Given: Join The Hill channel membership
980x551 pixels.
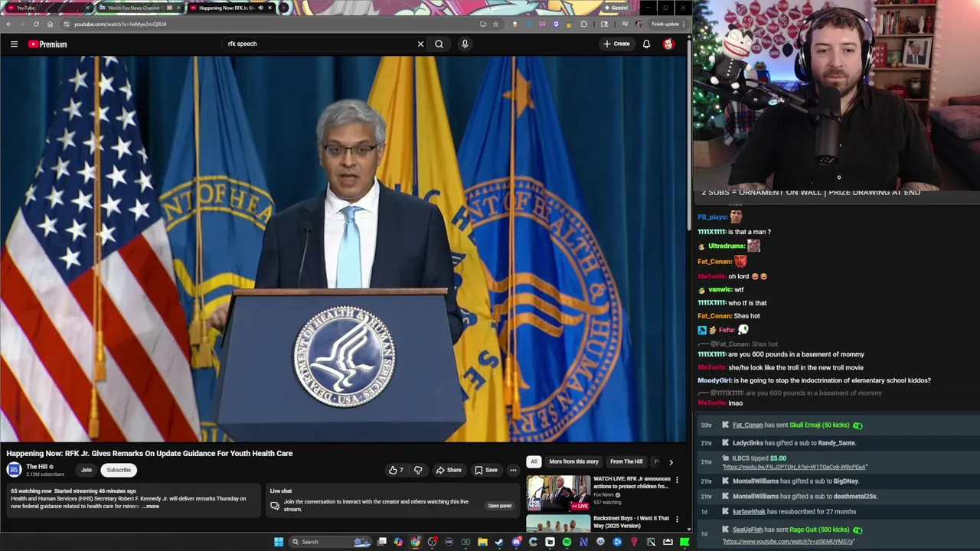Looking at the screenshot, I should pyautogui.click(x=87, y=470).
